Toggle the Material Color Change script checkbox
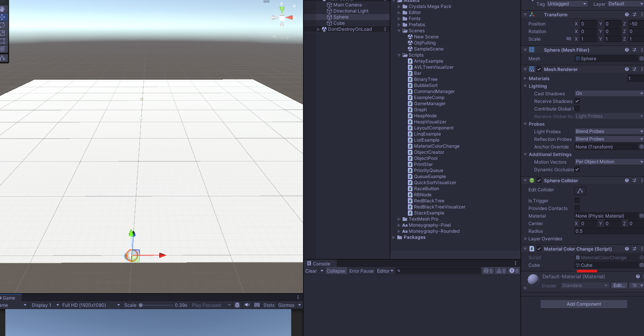 (539, 249)
